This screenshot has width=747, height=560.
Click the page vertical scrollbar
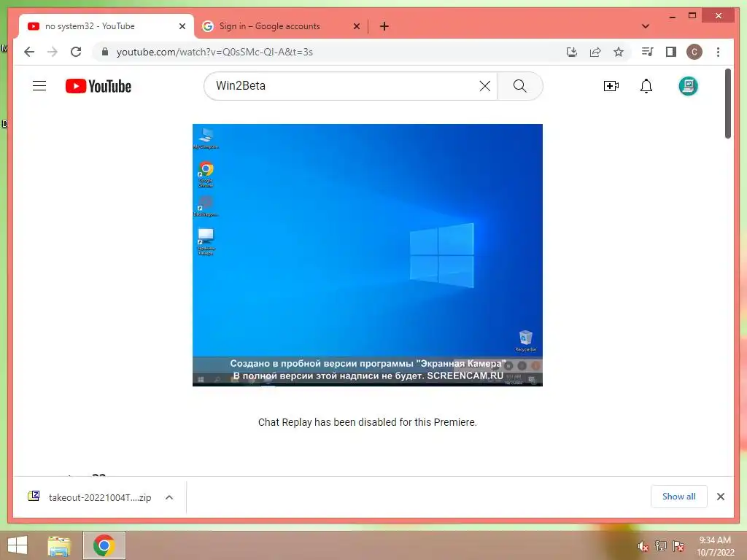727,104
